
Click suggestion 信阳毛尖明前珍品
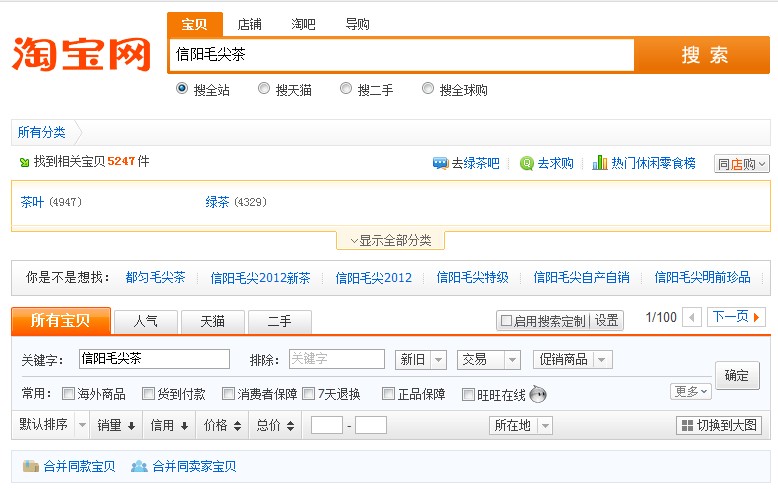tap(703, 277)
